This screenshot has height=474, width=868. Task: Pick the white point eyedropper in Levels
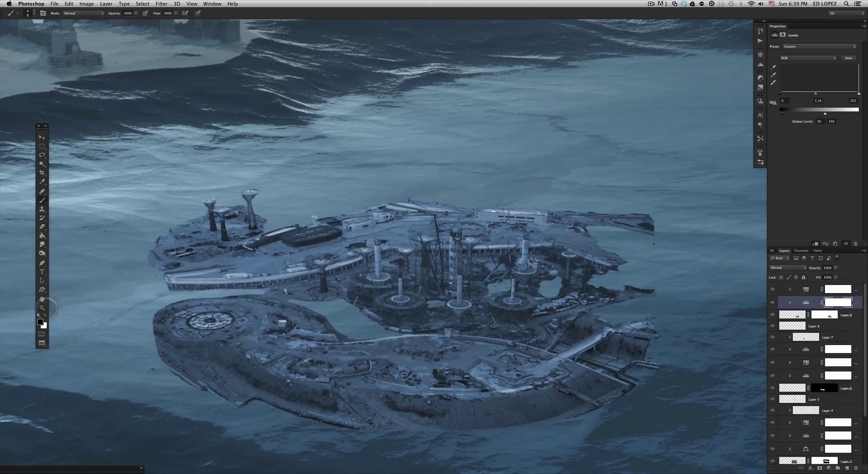click(x=773, y=82)
